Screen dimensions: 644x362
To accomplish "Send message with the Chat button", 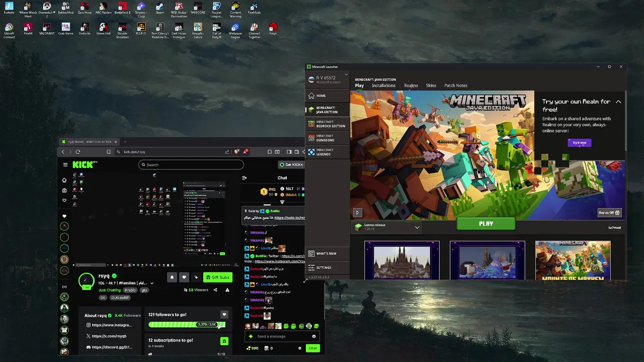I will pos(313,348).
